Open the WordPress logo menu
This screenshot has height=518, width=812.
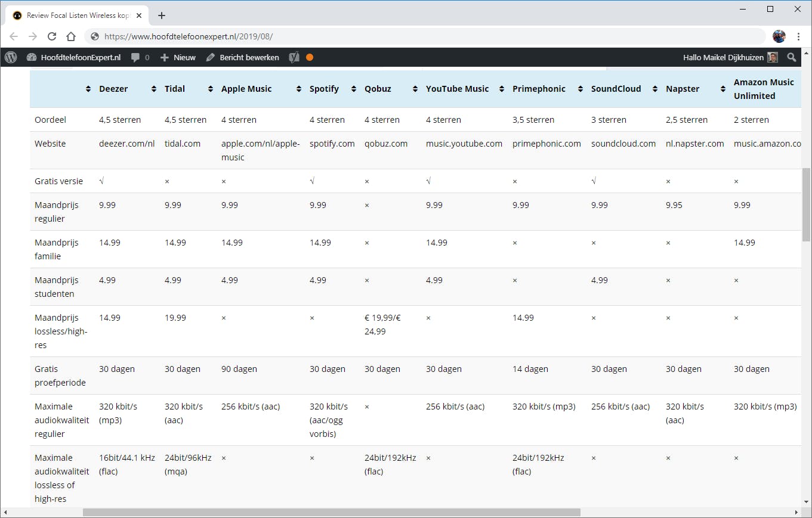point(11,57)
